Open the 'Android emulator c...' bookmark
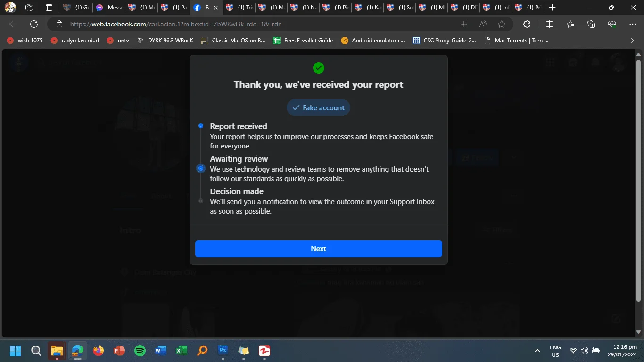Image resolution: width=644 pixels, height=362 pixels. tap(373, 41)
